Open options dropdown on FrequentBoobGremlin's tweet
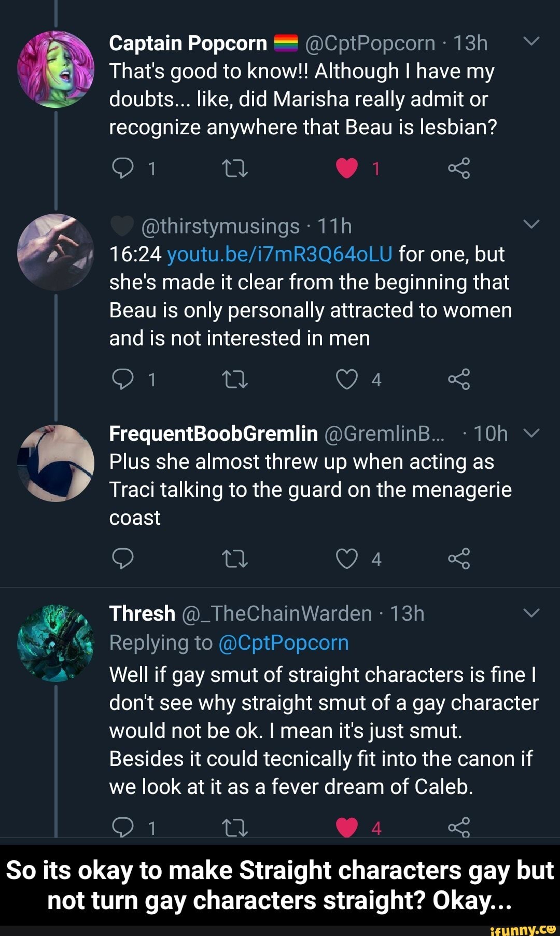 [x=531, y=432]
